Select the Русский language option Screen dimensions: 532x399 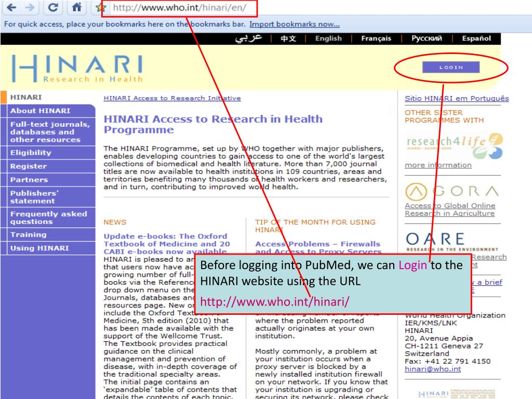coord(427,38)
